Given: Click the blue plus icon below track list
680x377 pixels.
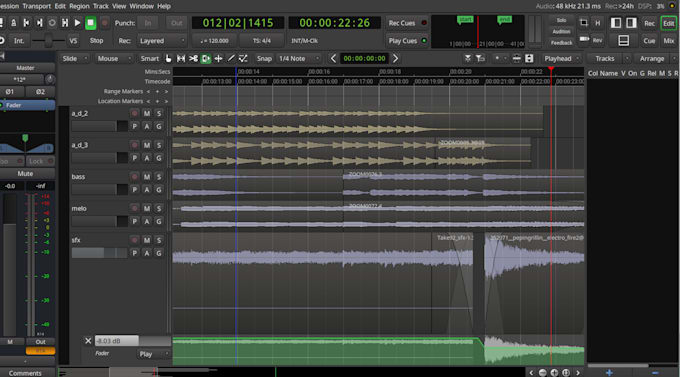Looking at the screenshot, I should coord(609,373).
